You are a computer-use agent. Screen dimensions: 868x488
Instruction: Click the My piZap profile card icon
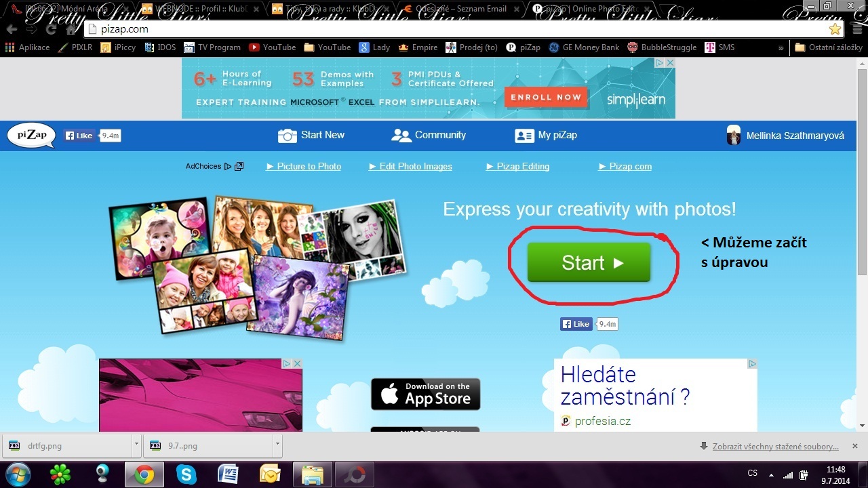524,136
